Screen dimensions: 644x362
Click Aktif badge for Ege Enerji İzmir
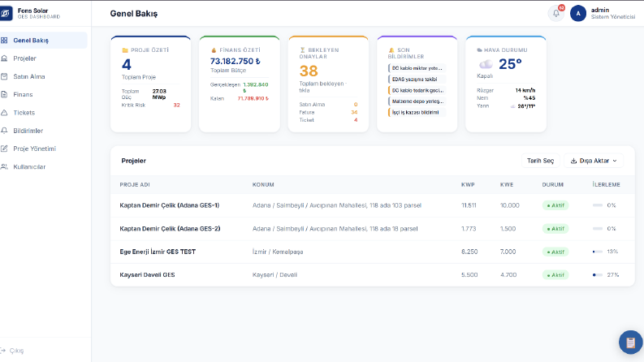(555, 252)
